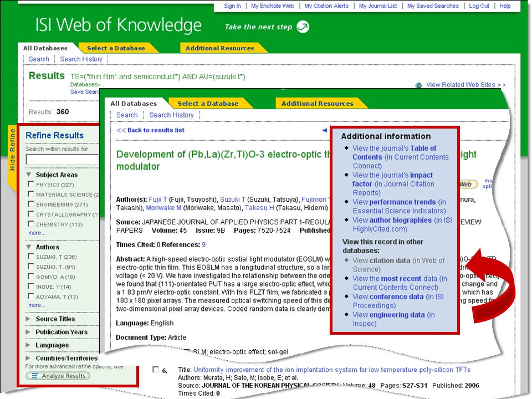Open author link Takasu H
Image resolution: width=532 pixels, height=399 pixels.
coord(259,208)
